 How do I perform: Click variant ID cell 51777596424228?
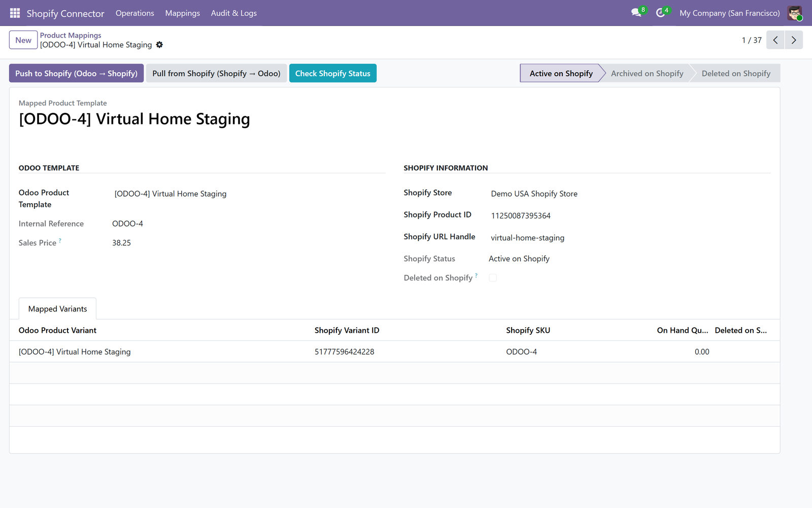click(x=345, y=352)
